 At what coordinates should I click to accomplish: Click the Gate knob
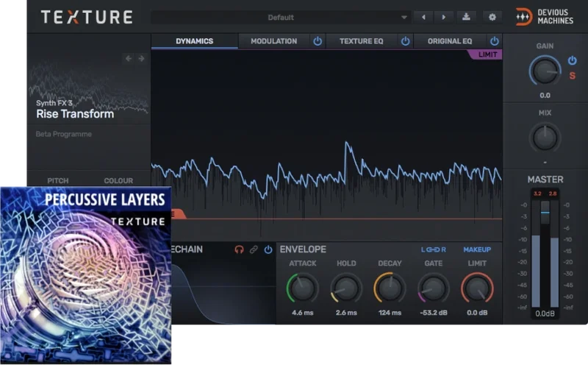pos(433,288)
